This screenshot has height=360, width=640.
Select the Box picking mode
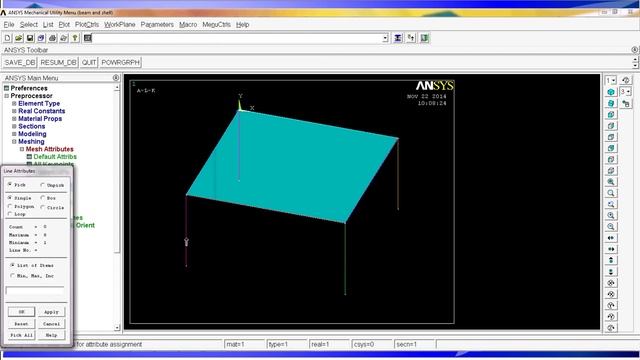click(x=42, y=198)
